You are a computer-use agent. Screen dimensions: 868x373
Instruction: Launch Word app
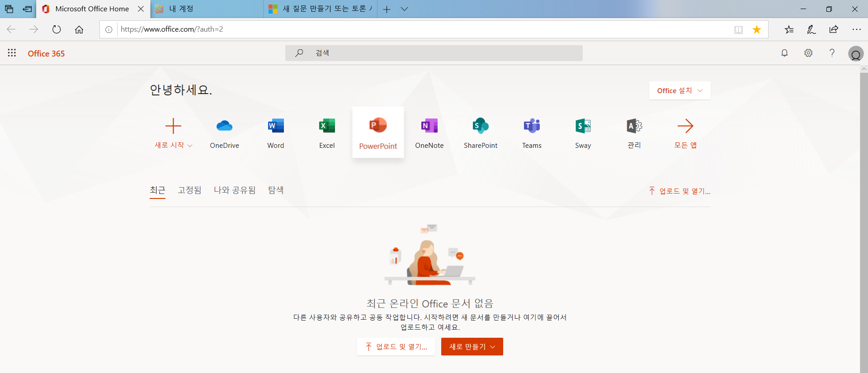tap(276, 132)
